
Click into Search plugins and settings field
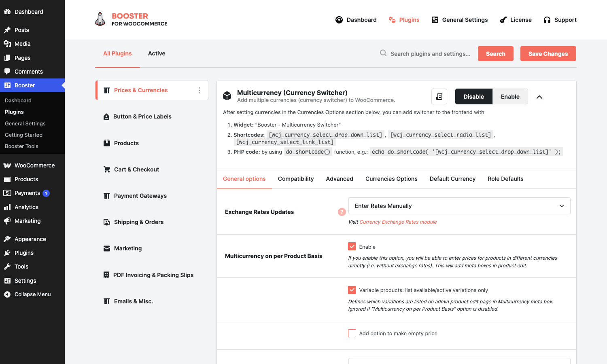431,54
